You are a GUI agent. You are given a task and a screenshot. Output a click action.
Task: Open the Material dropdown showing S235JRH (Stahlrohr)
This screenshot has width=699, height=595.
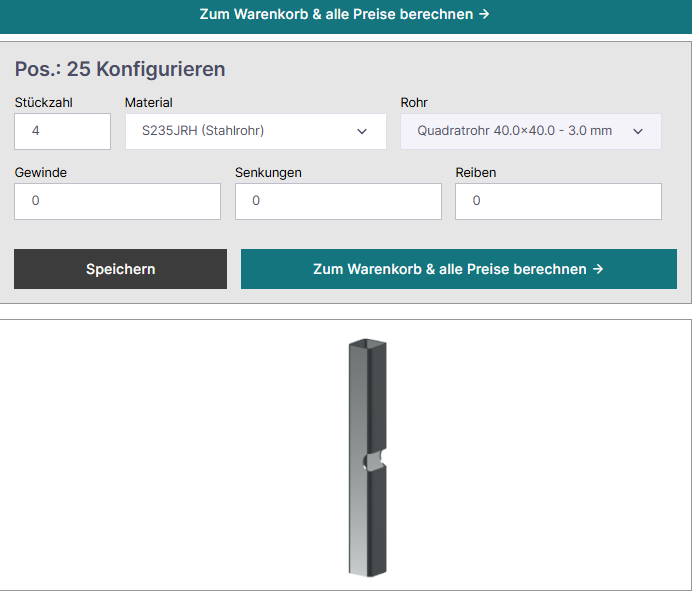pyautogui.click(x=256, y=131)
